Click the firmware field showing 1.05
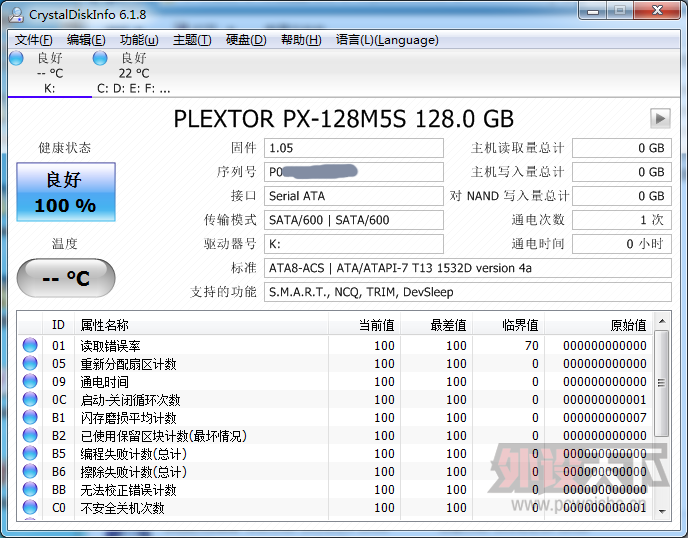 tap(353, 148)
